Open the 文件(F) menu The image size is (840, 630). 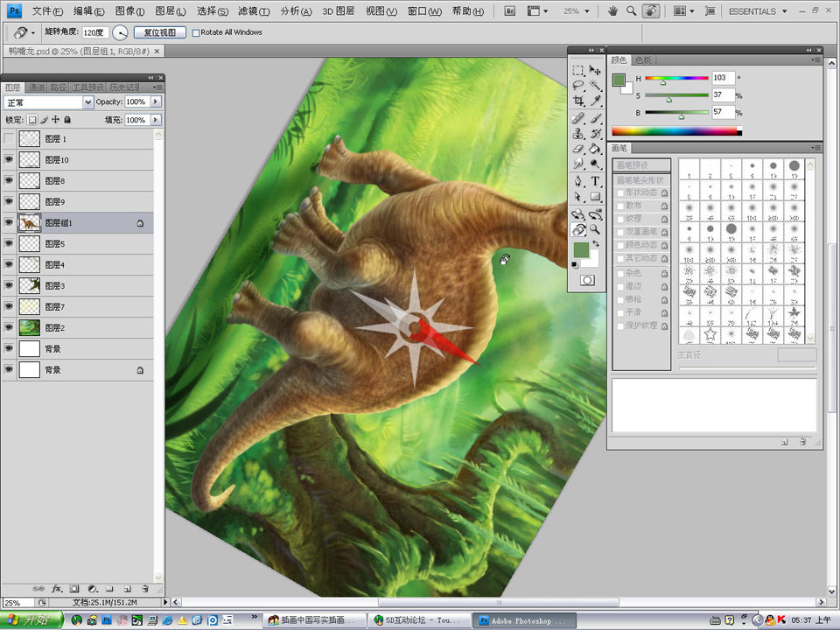pyautogui.click(x=47, y=11)
